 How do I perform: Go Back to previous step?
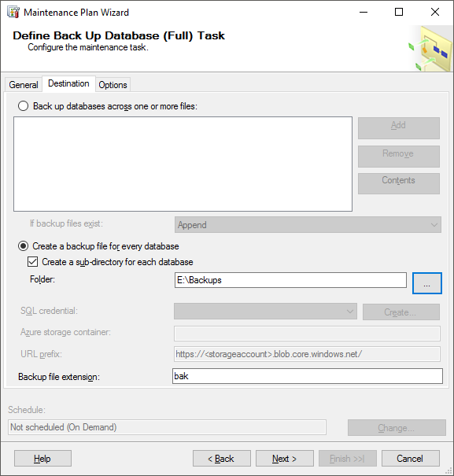tap(222, 459)
